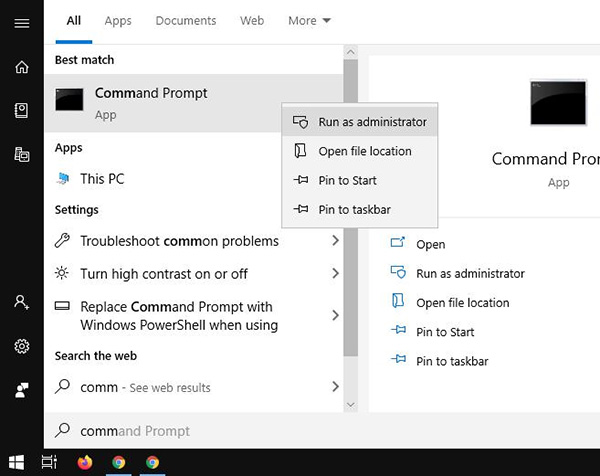Viewport: 600px width, 476px height.
Task: Open Task View from the taskbar
Action: pos(49,462)
